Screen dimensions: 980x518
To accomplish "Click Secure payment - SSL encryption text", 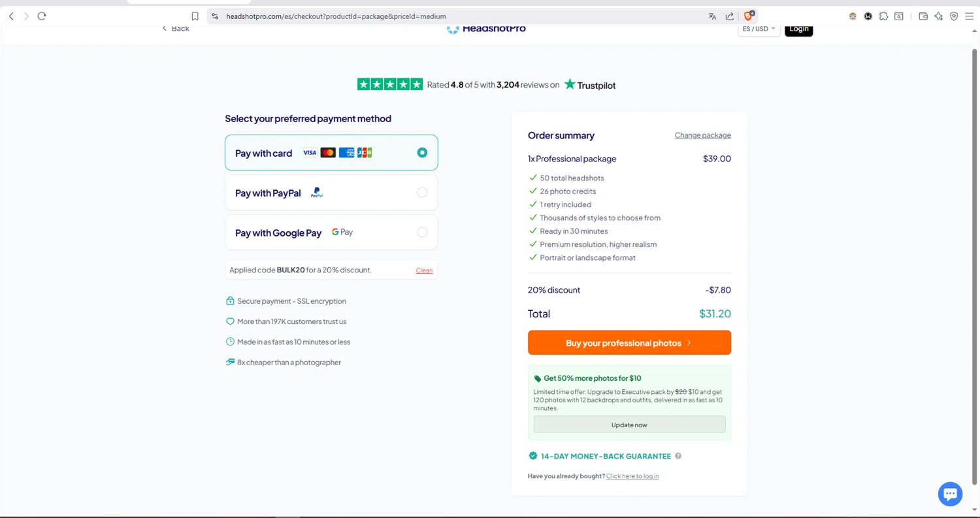I will tap(291, 301).
